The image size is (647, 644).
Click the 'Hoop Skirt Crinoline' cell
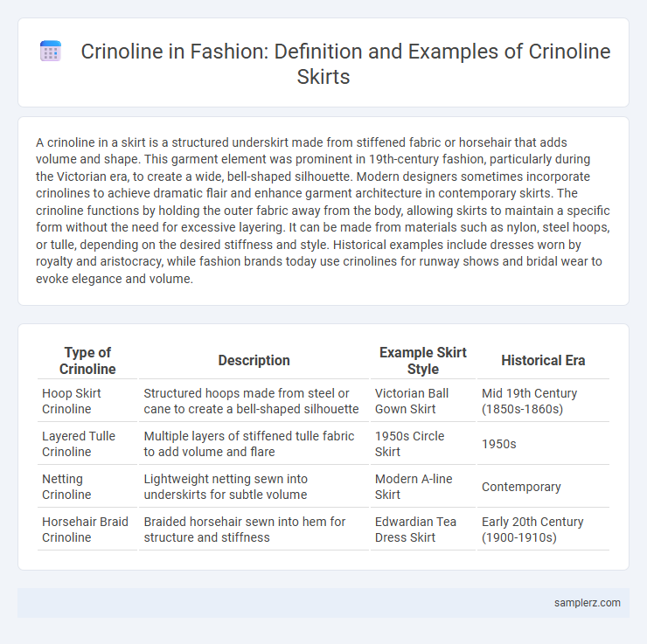[x=87, y=401]
